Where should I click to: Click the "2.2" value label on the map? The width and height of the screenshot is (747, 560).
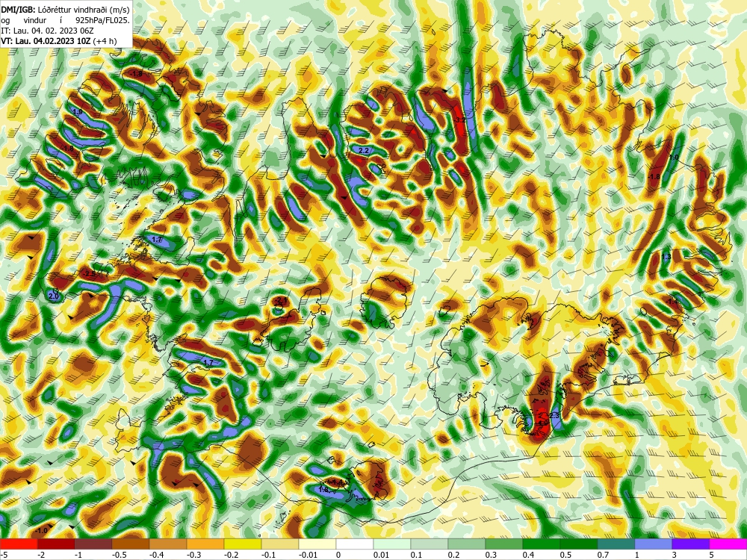click(363, 151)
